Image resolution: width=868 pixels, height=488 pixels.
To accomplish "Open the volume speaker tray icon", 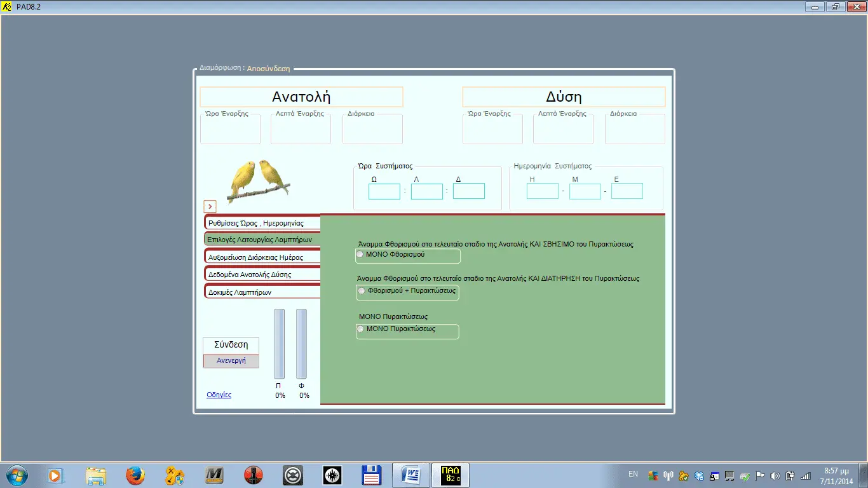I will point(775,475).
